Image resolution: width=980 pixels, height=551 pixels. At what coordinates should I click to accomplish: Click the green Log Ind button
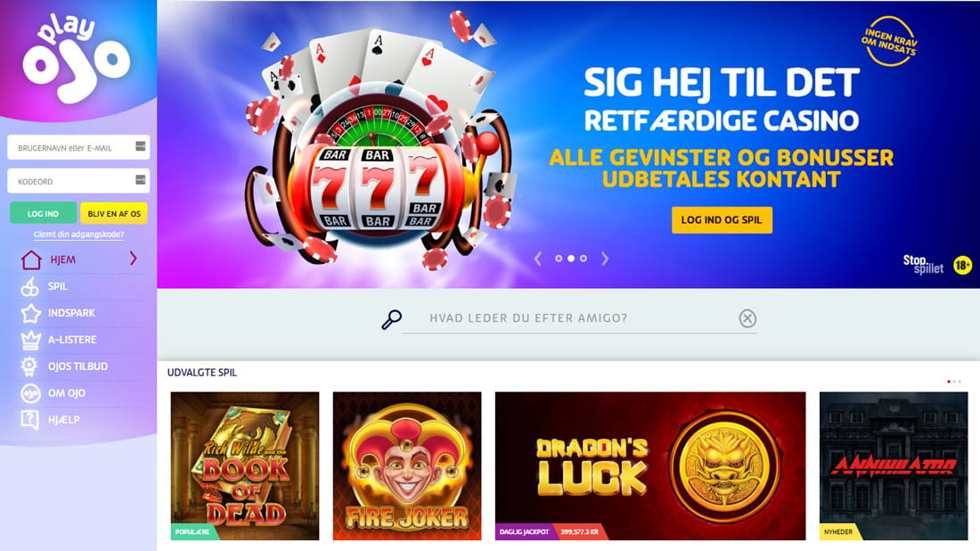(43, 213)
